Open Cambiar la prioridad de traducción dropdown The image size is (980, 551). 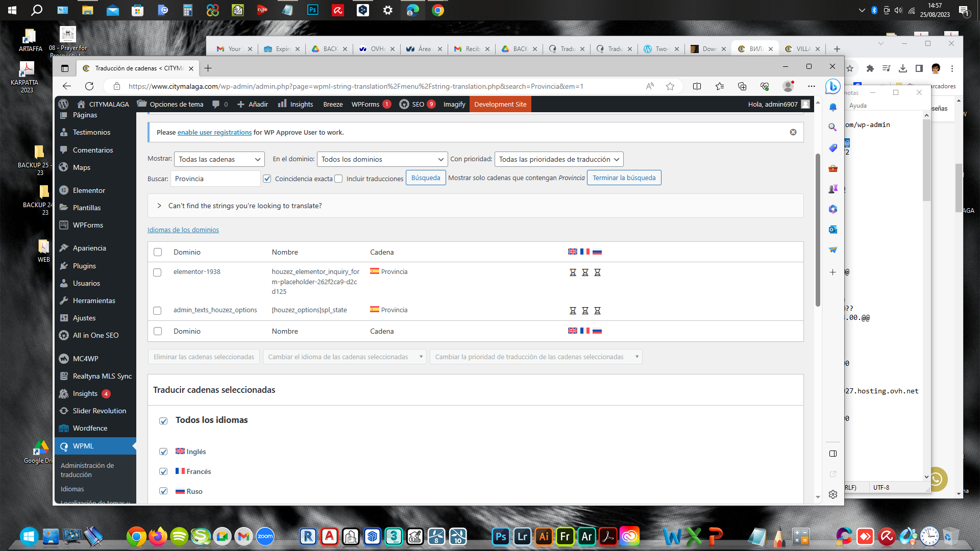tap(536, 357)
